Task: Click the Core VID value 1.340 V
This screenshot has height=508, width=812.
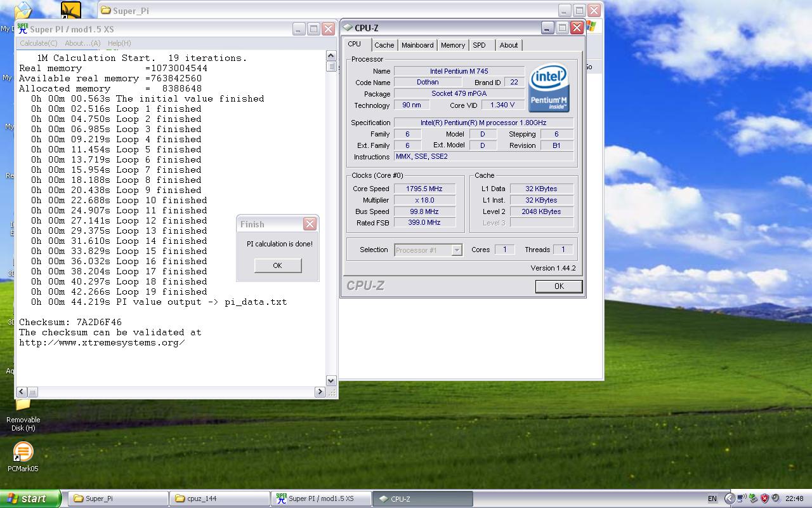Action: pos(503,105)
